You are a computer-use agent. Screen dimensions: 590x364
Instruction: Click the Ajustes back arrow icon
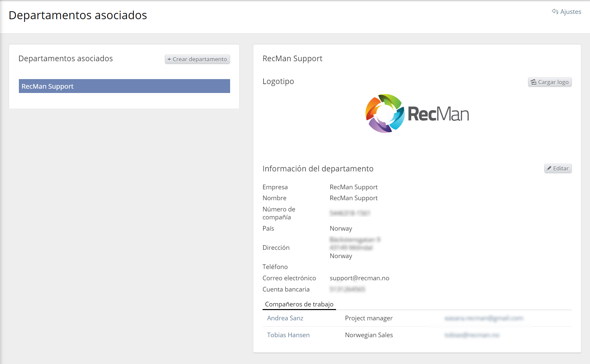[555, 12]
